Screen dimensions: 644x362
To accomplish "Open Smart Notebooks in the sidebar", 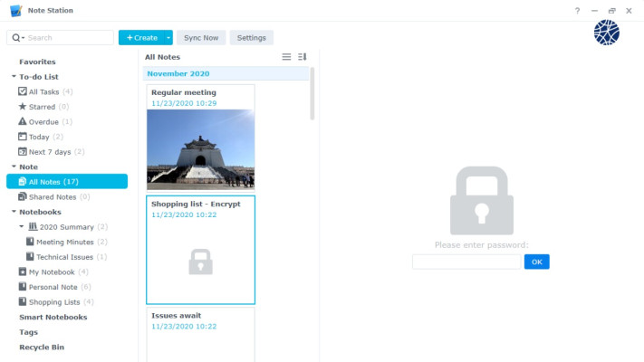I will coord(53,317).
